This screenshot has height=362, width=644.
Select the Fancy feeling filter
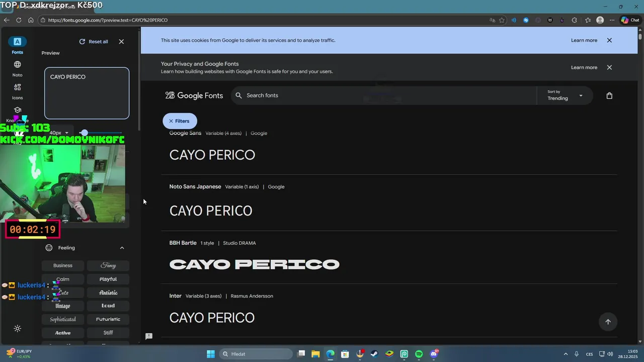coord(108,265)
